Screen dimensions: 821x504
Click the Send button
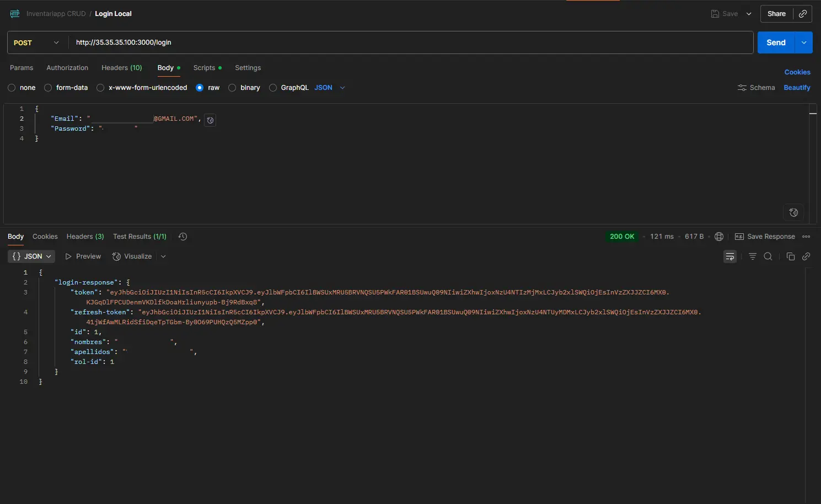click(775, 42)
